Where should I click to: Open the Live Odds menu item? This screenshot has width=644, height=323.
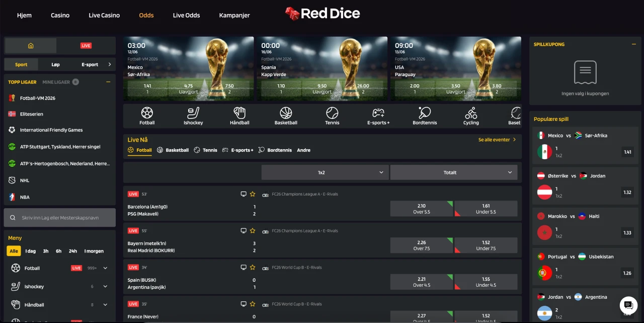186,15
